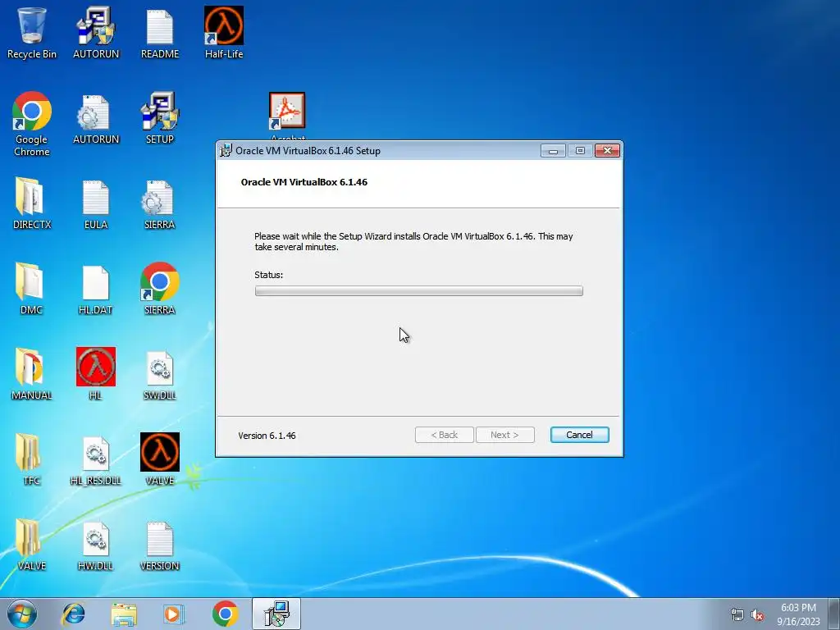Select the SETUP installer icon
Image resolution: width=840 pixels, height=630 pixels.
(160, 119)
